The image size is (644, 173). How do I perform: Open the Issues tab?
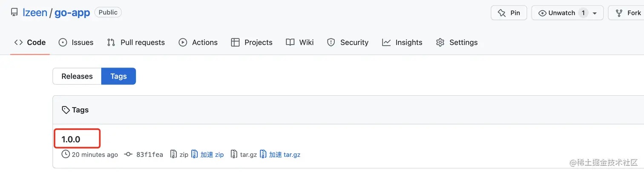point(76,43)
